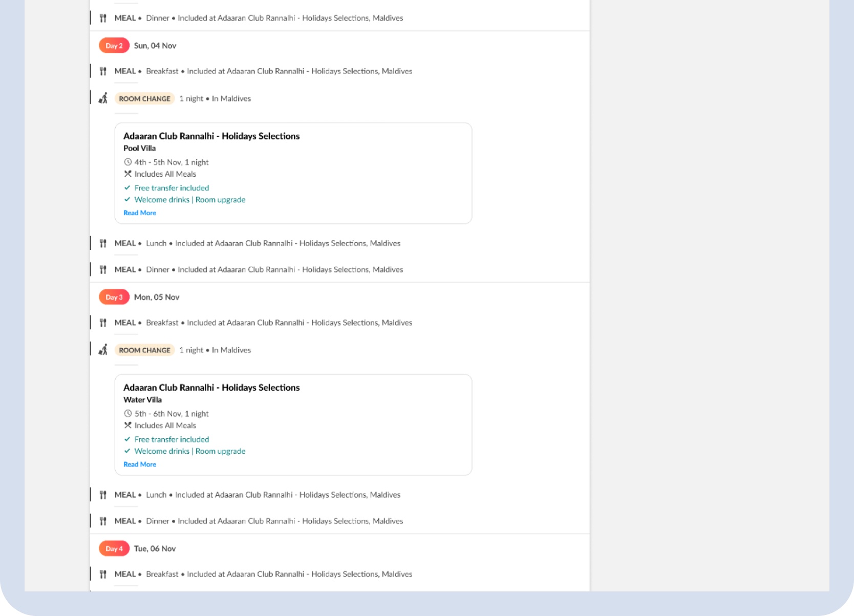Click '1 night • In Maldives' under Day 3
Screen dimensions: 854x616
(215, 350)
